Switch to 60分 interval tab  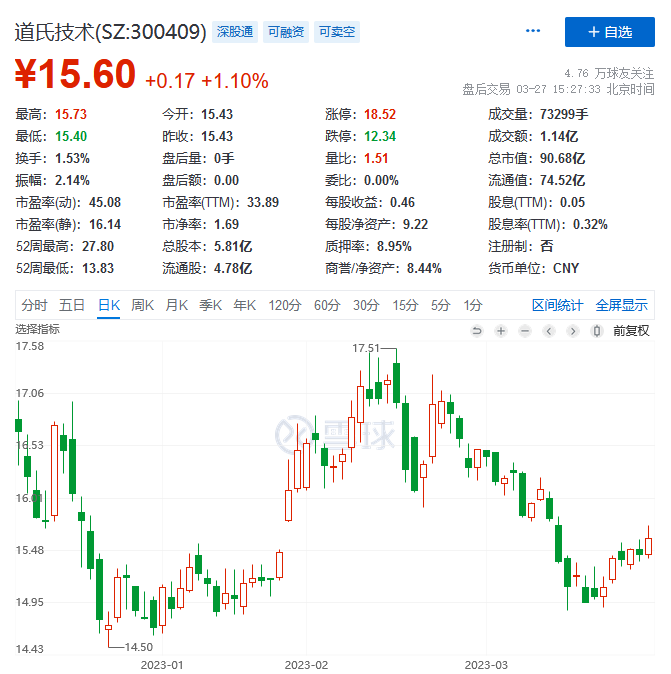(x=327, y=305)
